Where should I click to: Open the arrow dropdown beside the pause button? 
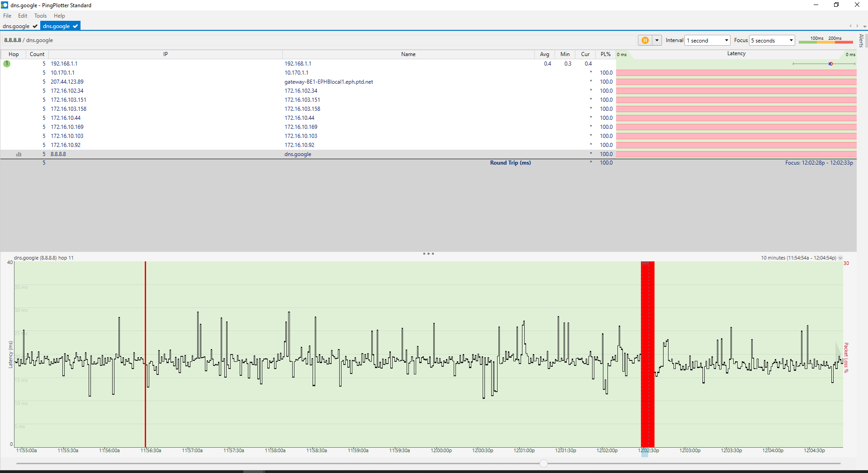click(657, 40)
